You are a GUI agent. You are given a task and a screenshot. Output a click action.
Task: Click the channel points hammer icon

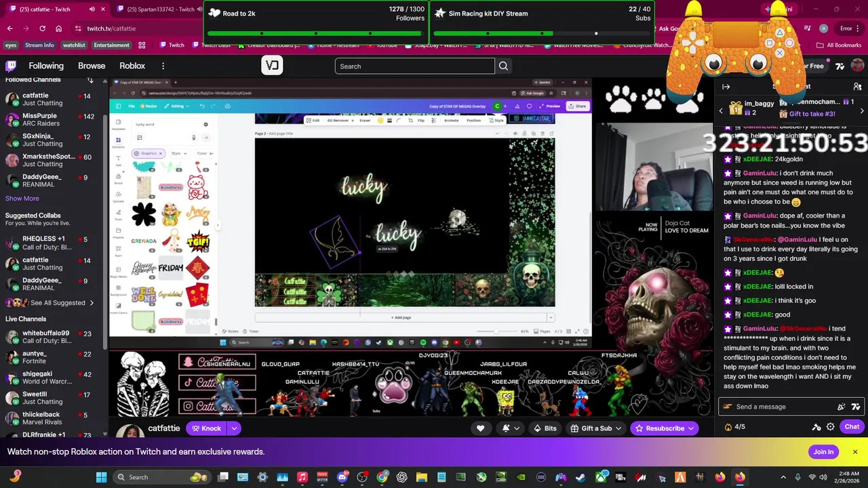(x=816, y=427)
